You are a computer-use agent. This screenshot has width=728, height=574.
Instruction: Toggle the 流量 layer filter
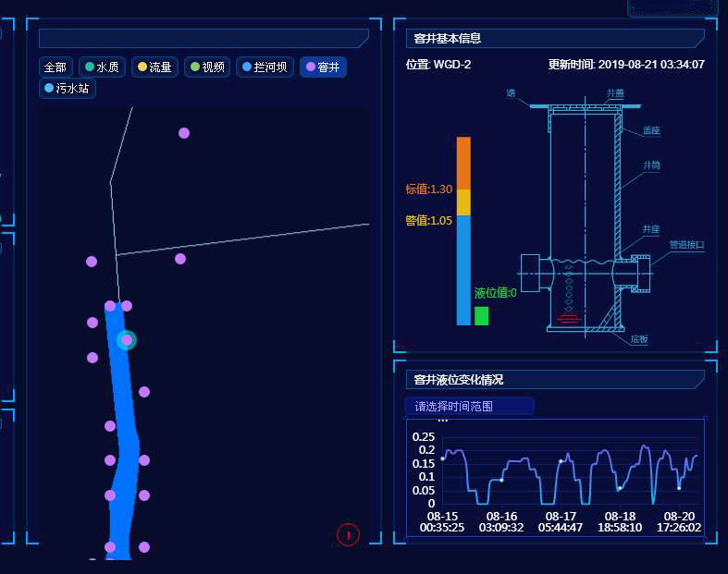coord(155,67)
